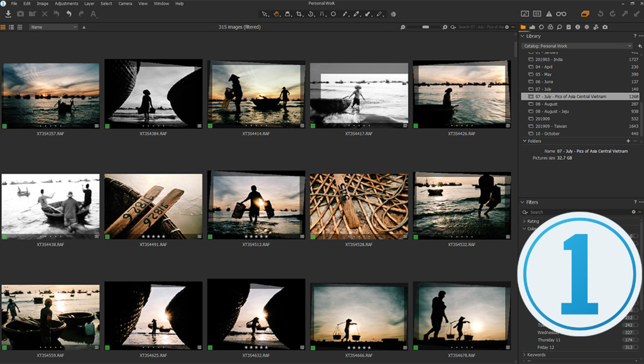Toggle grid overlay icon
The width and height of the screenshot is (644, 364).
pos(537,14)
